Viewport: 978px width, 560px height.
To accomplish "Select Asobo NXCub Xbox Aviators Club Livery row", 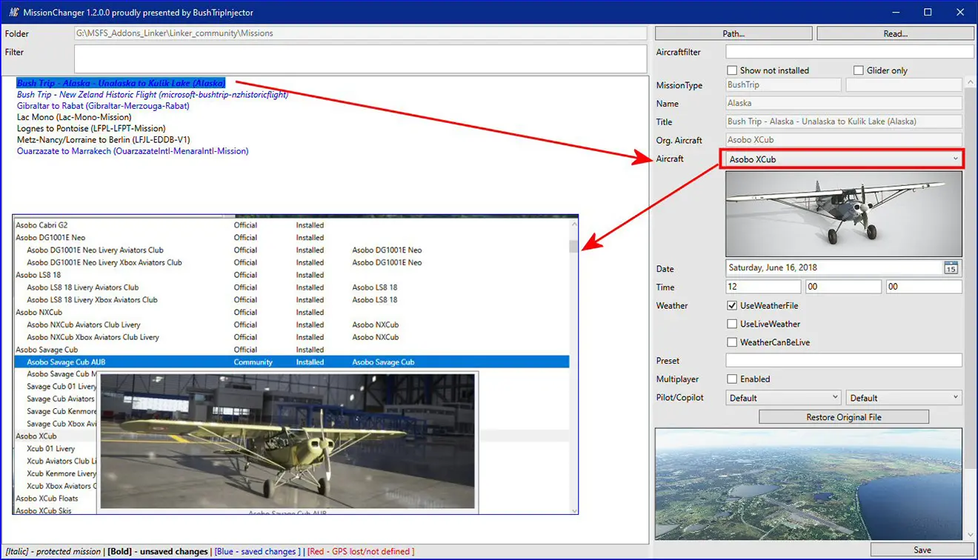I will [x=291, y=337].
